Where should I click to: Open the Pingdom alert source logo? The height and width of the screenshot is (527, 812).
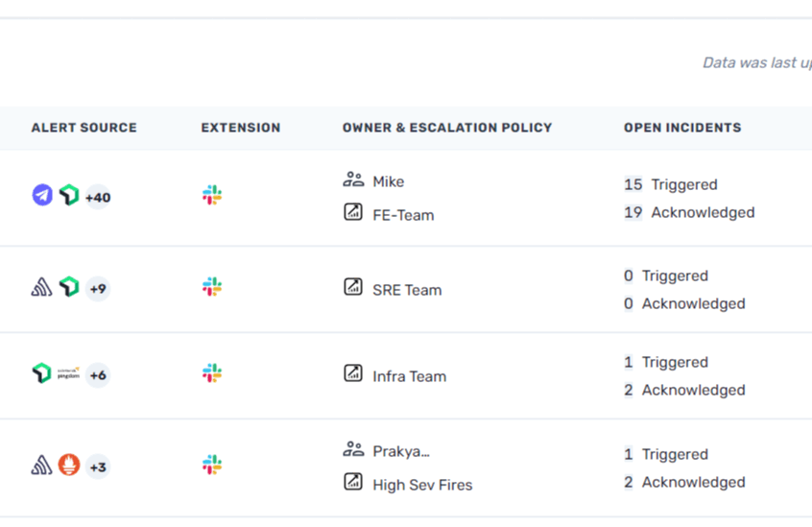click(69, 373)
